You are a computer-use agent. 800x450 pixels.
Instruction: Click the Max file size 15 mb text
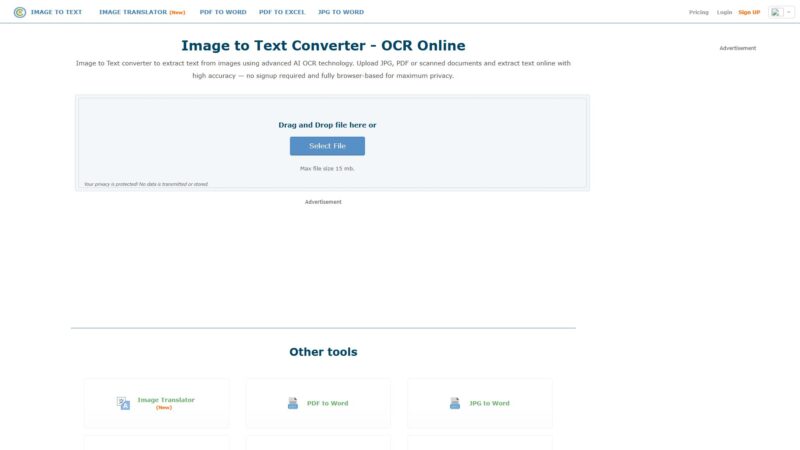[x=327, y=168]
